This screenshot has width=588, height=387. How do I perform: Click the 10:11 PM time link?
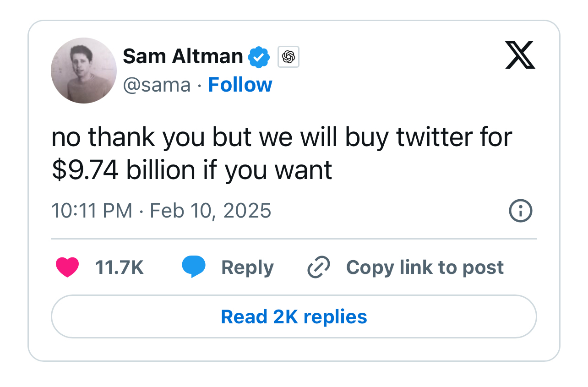(92, 211)
